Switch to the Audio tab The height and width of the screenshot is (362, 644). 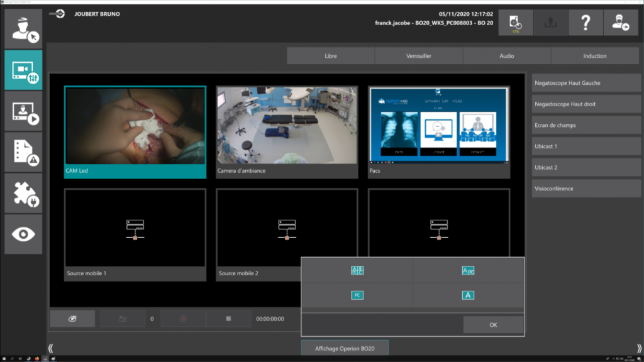[507, 56]
